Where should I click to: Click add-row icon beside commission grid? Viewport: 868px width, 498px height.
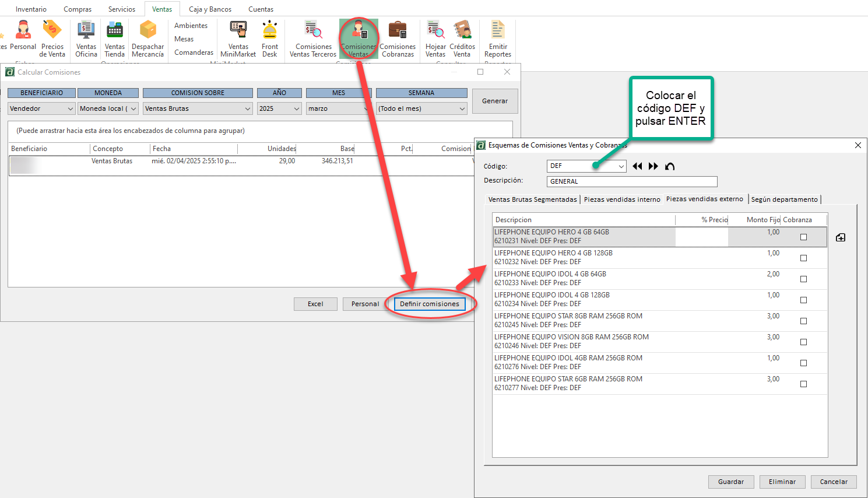(840, 237)
